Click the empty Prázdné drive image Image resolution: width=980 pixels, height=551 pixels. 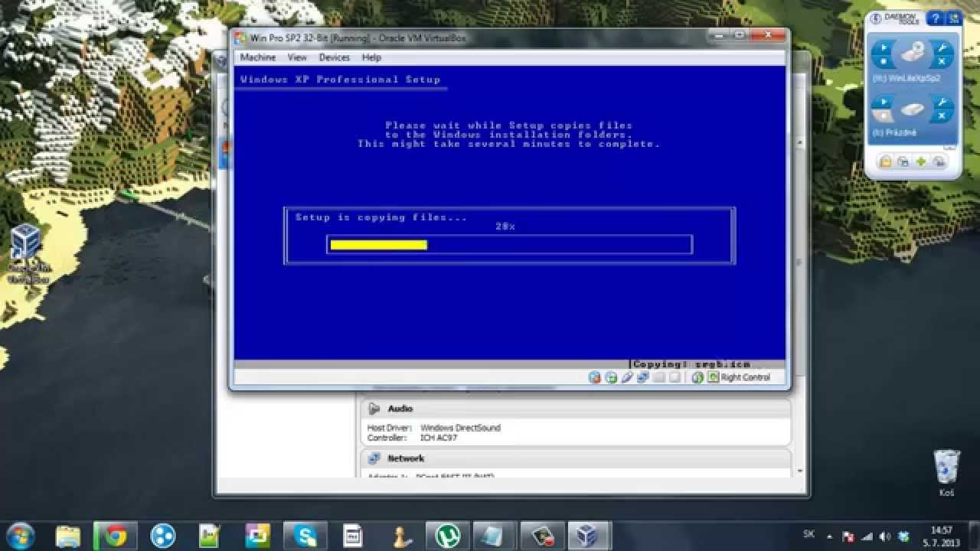pos(913,109)
